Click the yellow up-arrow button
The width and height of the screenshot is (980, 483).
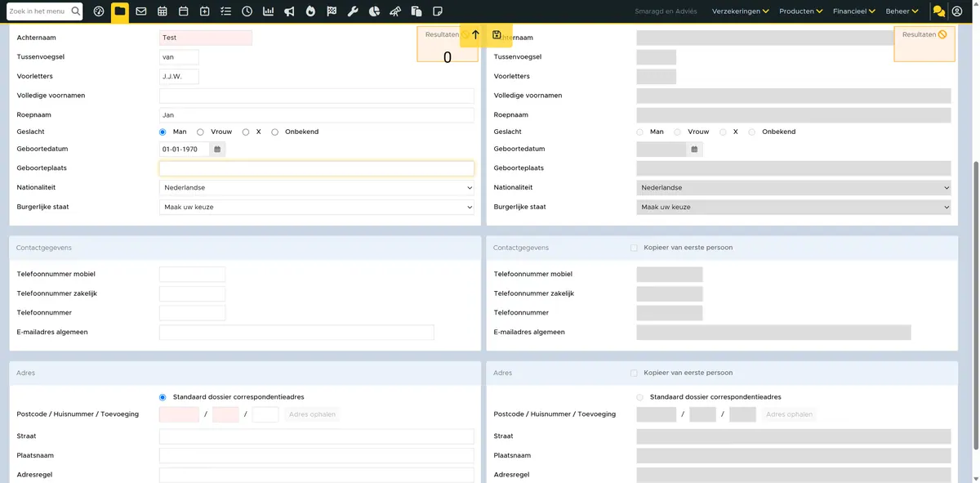point(475,34)
